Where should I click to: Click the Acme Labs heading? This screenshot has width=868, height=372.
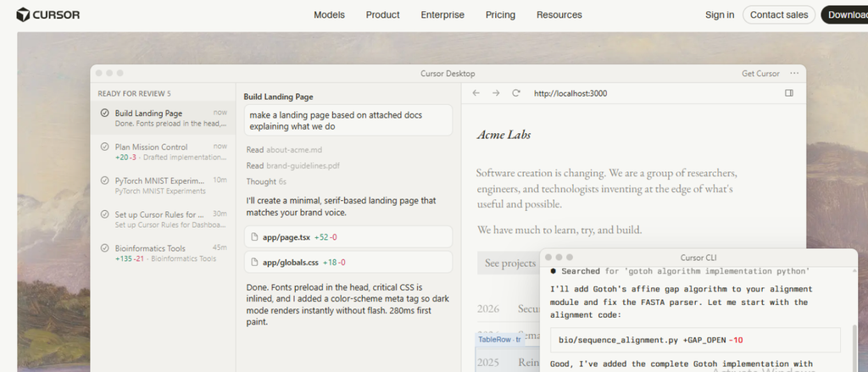pyautogui.click(x=504, y=135)
